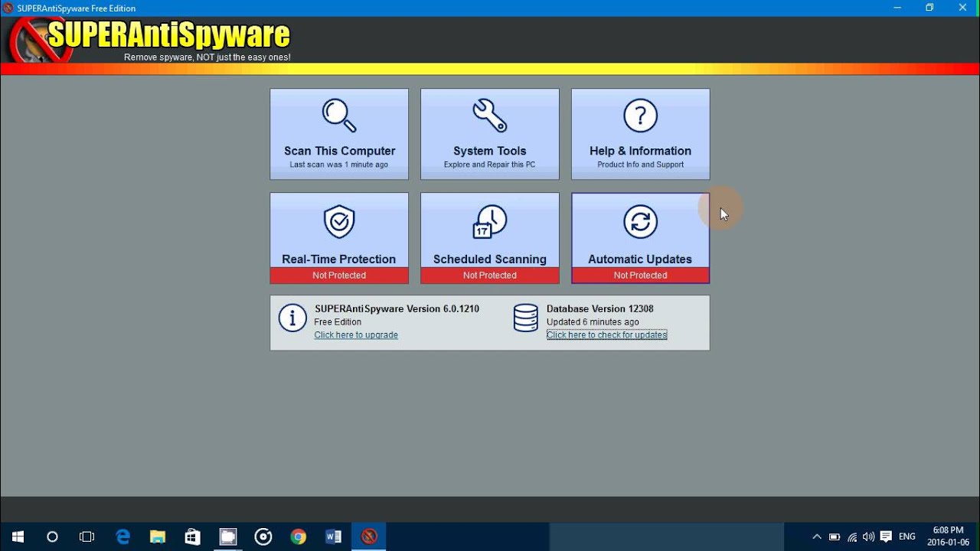The image size is (980, 551).
Task: Open the volume speaker tray icon
Action: (869, 537)
